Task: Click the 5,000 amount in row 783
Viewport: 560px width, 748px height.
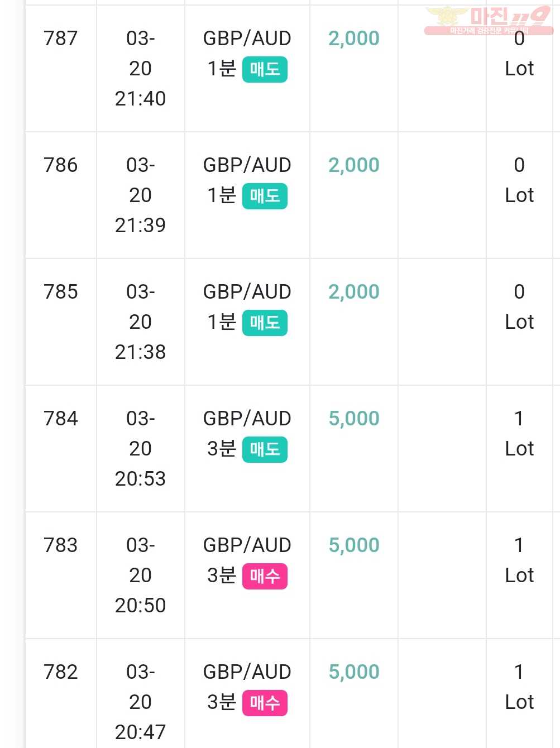Action: (x=354, y=545)
